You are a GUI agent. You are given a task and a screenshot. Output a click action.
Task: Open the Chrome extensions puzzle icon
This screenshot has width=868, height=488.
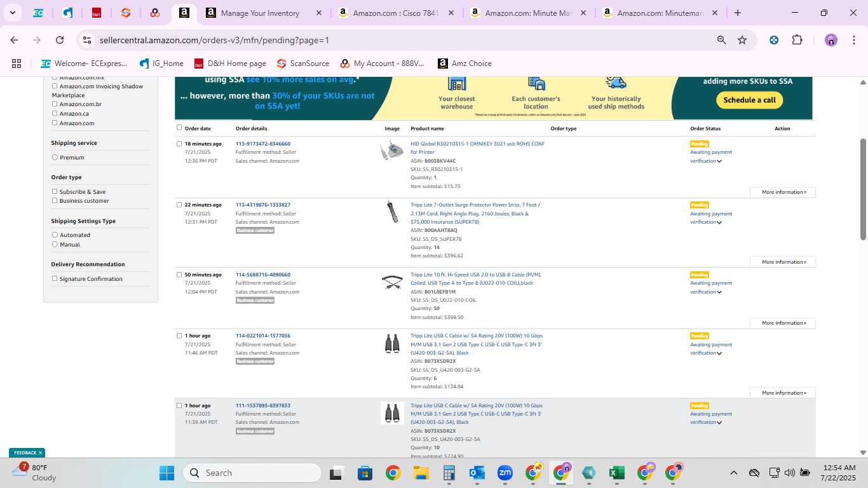[797, 40]
